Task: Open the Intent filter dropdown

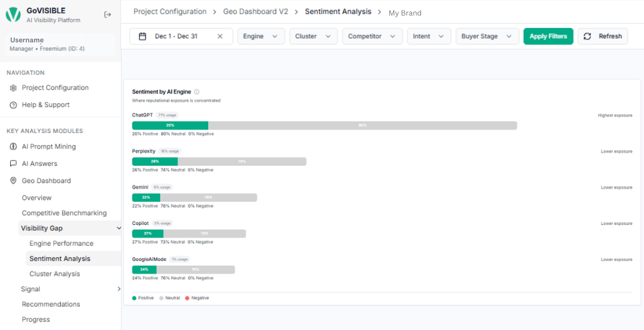Action: [x=429, y=36]
